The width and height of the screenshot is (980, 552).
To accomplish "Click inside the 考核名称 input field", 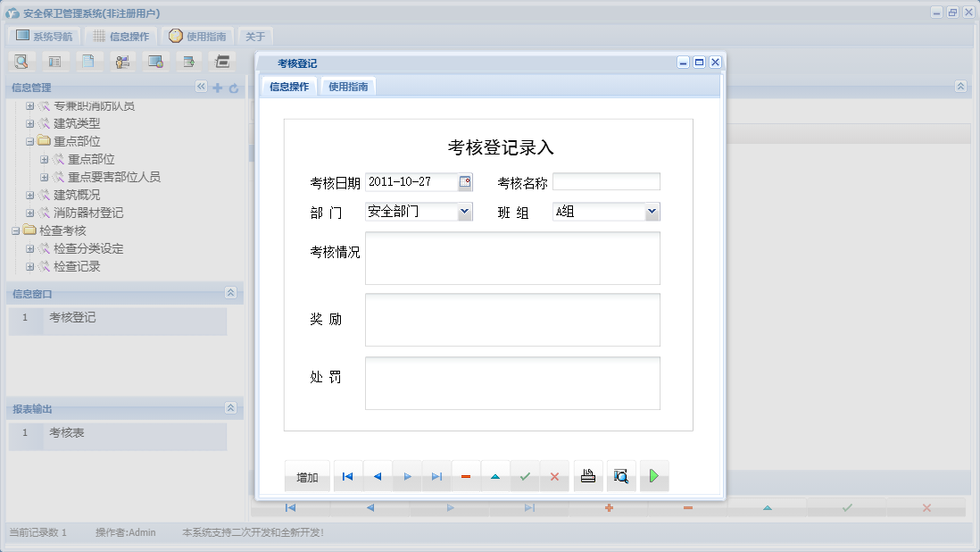I will [606, 181].
